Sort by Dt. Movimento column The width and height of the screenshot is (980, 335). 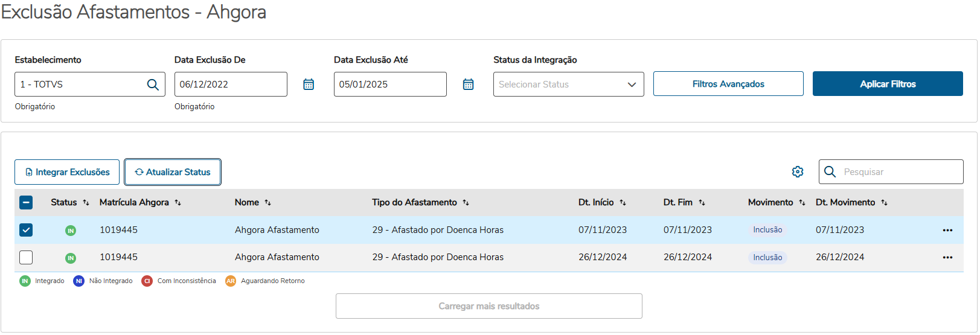point(884,203)
